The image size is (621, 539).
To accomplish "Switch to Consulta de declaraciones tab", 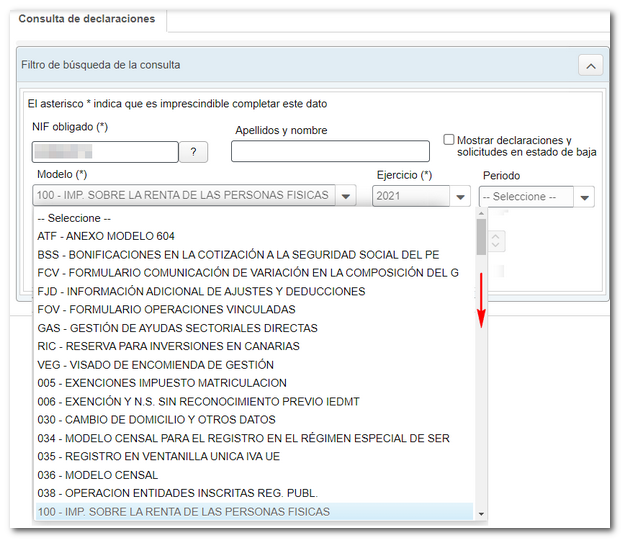I will (85, 19).
